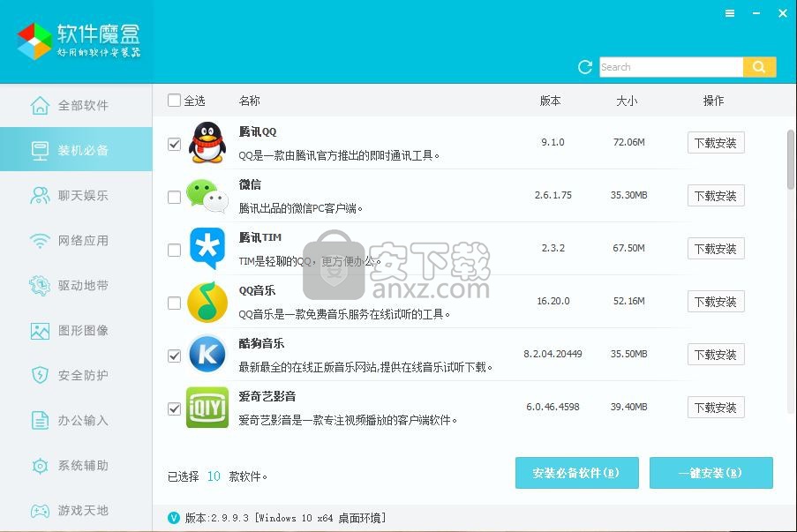The image size is (797, 532).
Task: Click the 版本 column header
Action: [550, 101]
